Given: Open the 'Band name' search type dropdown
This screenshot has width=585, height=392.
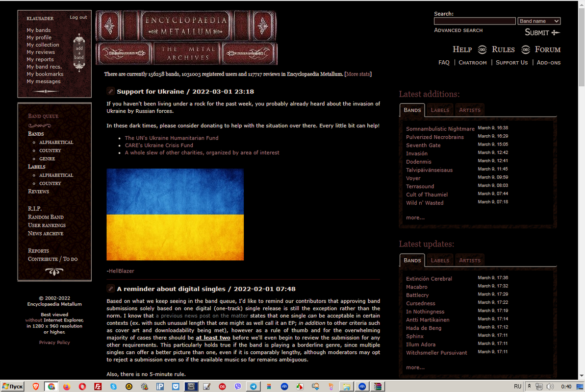Looking at the screenshot, I should click(539, 21).
